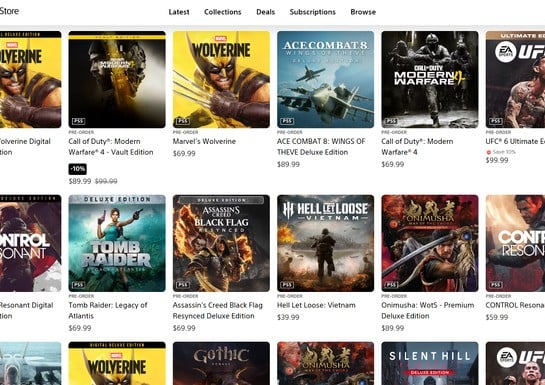Click the PS5 badge on Hell Let Loose cover
Viewport: 545px width, 385px height.
tap(287, 285)
